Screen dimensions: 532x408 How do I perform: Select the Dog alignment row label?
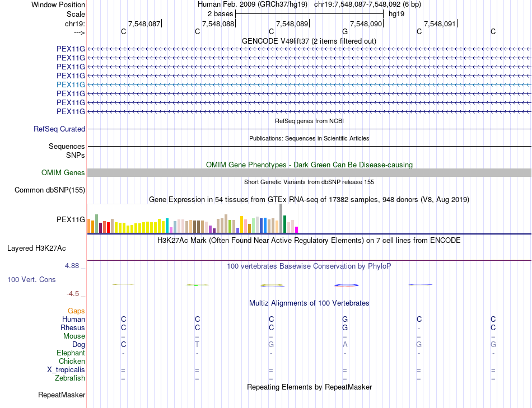point(78,345)
